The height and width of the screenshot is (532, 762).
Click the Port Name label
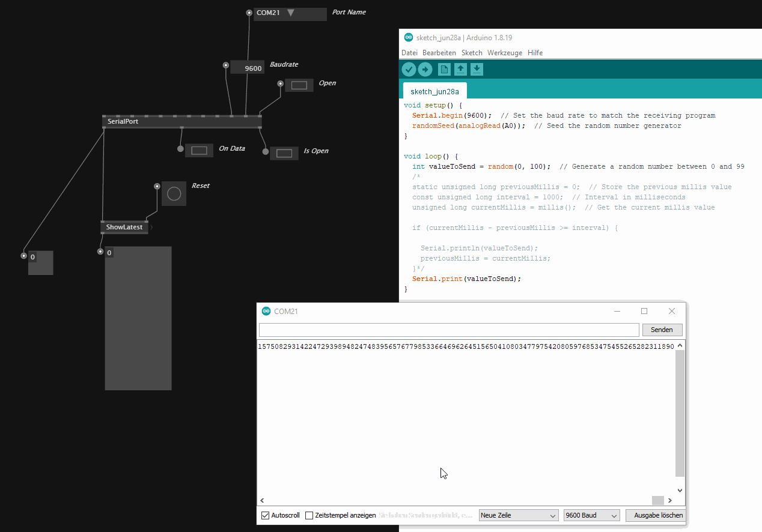[x=349, y=12]
